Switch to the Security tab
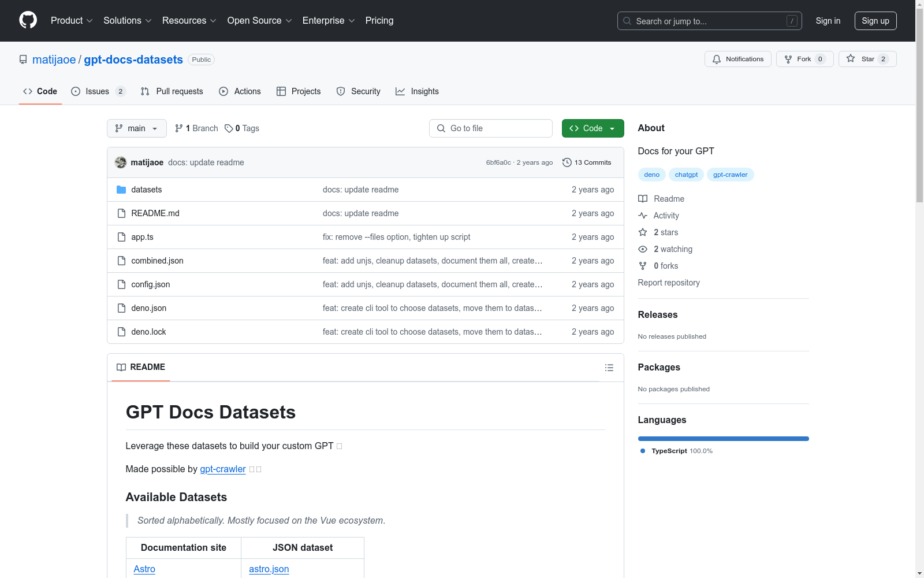 (359, 91)
